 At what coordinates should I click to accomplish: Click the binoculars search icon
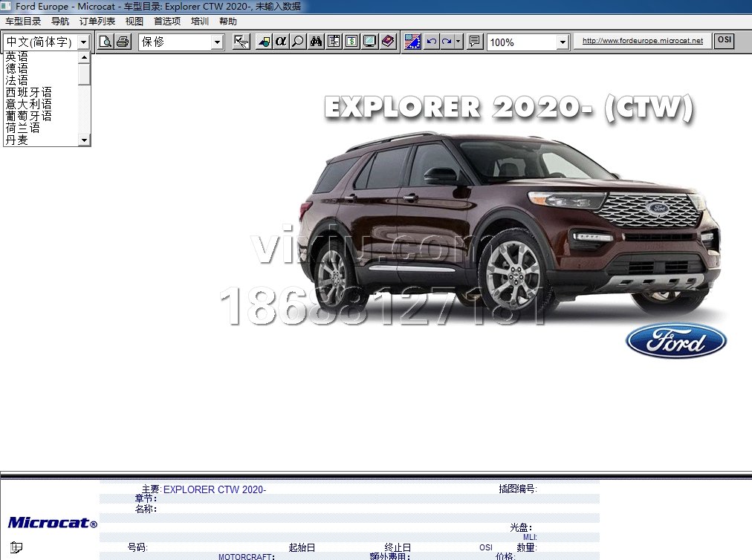(316, 42)
